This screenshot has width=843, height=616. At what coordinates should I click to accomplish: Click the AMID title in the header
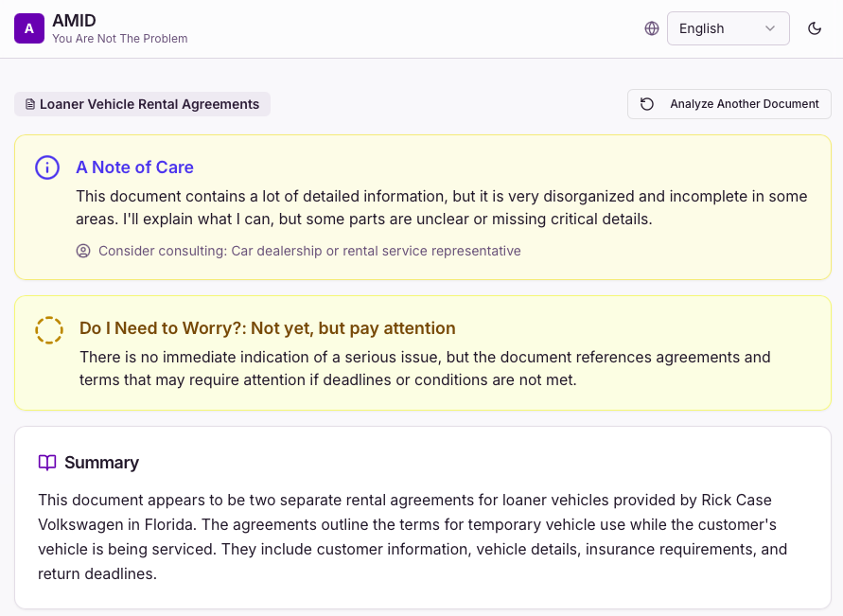point(74,20)
